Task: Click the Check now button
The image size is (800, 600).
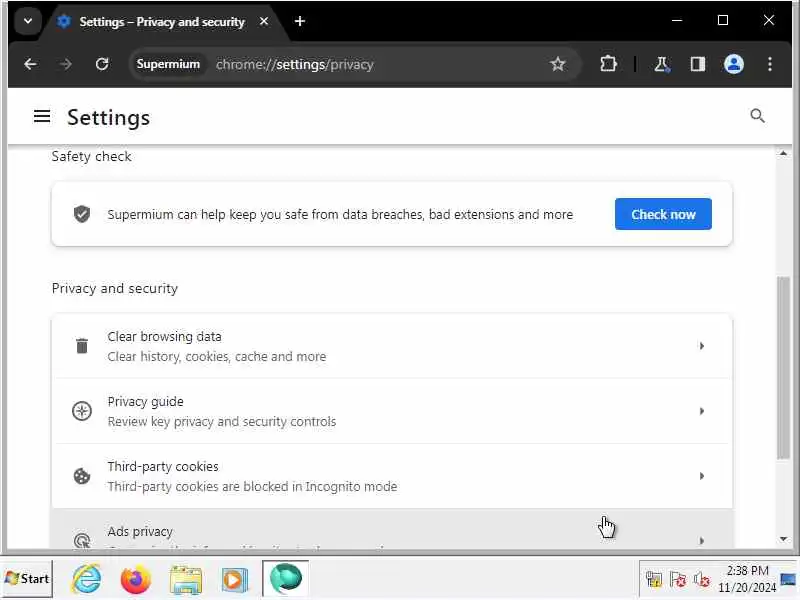Action: (x=663, y=214)
